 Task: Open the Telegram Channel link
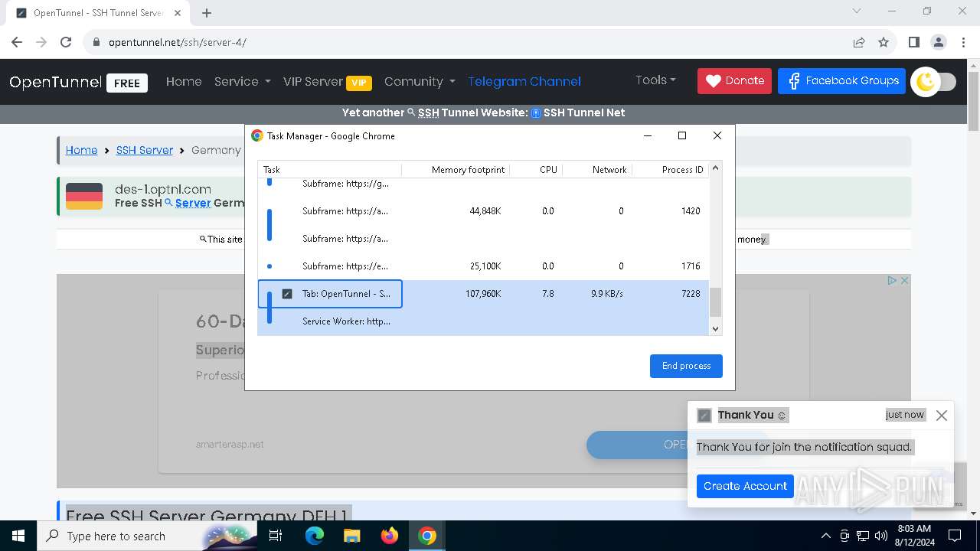[x=524, y=81]
